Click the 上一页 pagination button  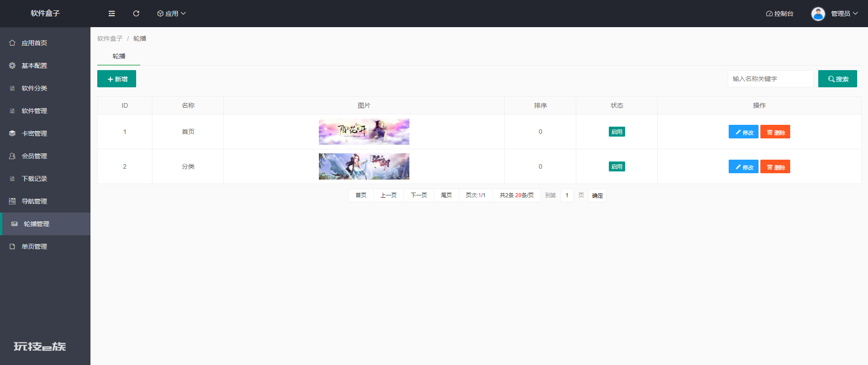pos(389,195)
